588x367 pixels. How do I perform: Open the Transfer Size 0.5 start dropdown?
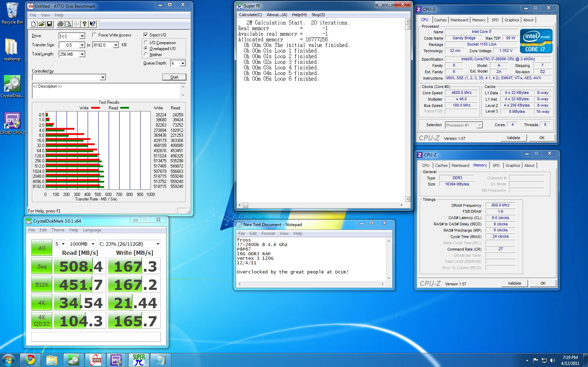(x=82, y=45)
